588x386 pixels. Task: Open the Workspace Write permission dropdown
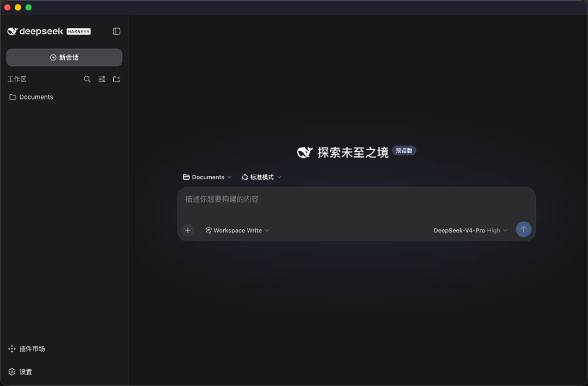[x=237, y=230]
